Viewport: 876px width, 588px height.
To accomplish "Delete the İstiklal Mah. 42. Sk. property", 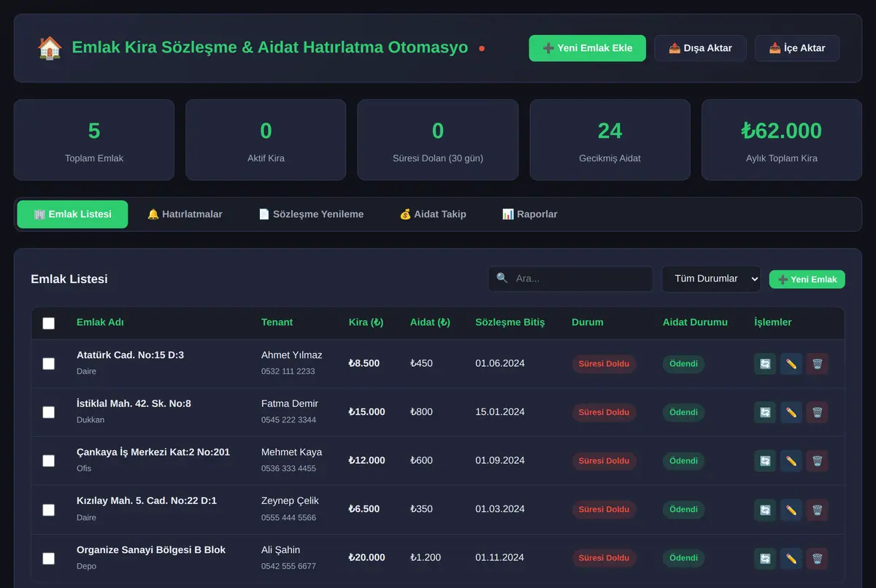I will (x=817, y=412).
